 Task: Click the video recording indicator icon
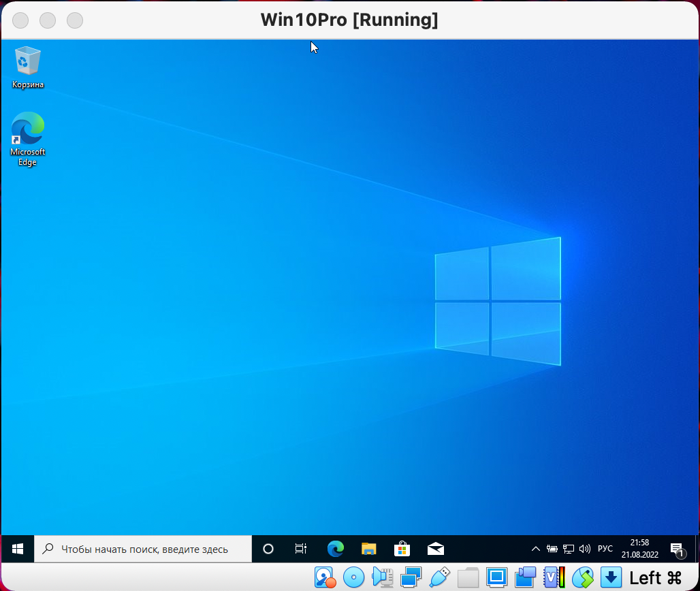tap(525, 577)
